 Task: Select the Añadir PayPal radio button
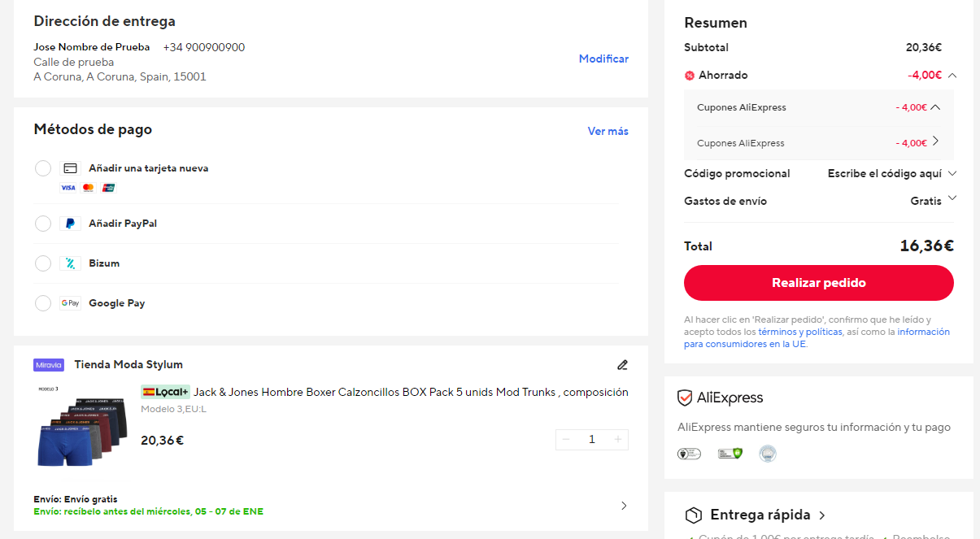tap(43, 224)
